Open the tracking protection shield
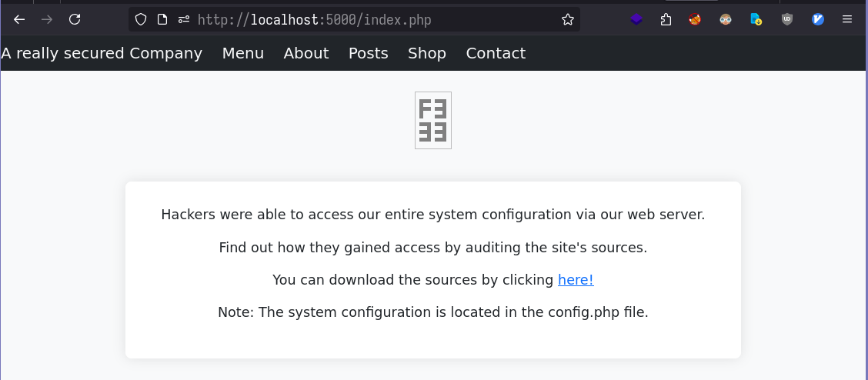Screen dimensions: 868x380 141,20
